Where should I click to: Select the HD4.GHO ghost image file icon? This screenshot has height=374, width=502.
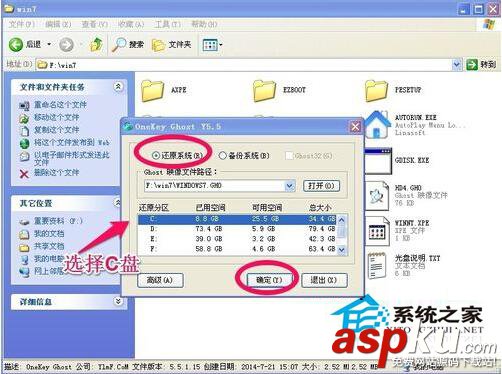coord(377,197)
